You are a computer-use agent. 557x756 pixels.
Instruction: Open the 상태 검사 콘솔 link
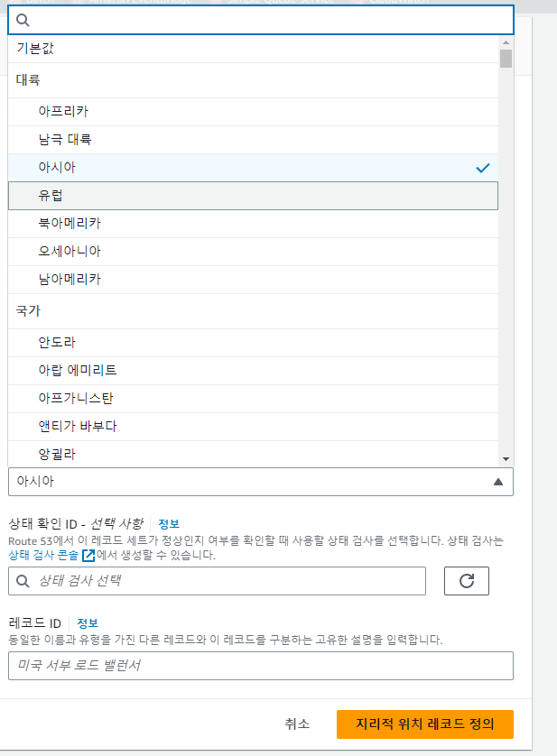point(42,556)
